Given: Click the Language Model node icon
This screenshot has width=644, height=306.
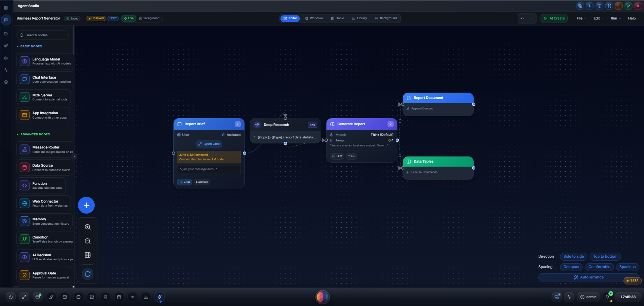Looking at the screenshot, I should [25, 61].
